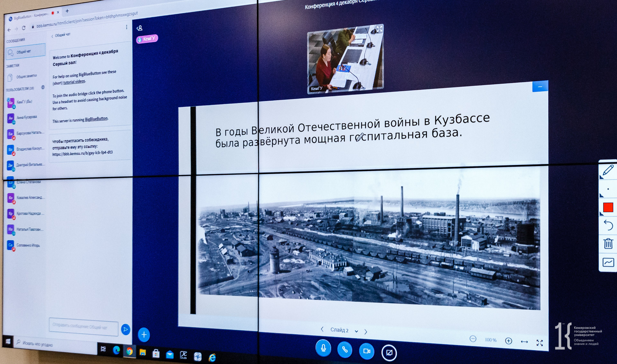Screen dimensions: 617x364
Task: Open the tutorial videos link
Action: click(x=74, y=82)
